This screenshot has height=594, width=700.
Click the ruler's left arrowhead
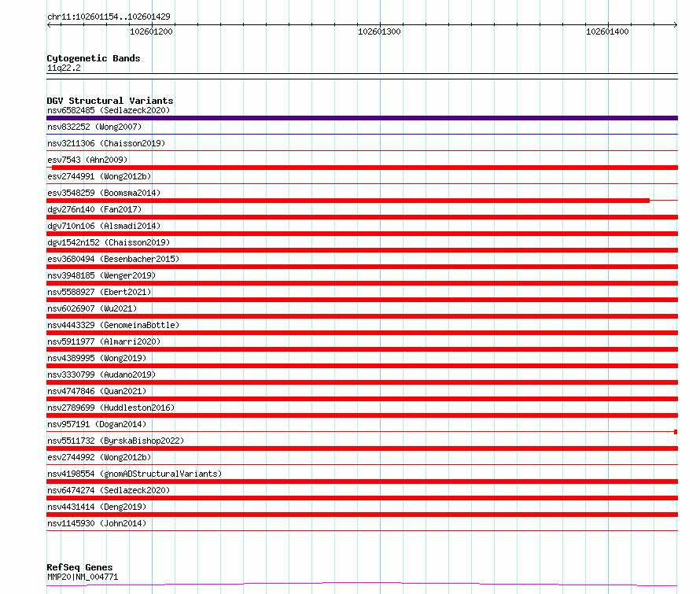49,25
